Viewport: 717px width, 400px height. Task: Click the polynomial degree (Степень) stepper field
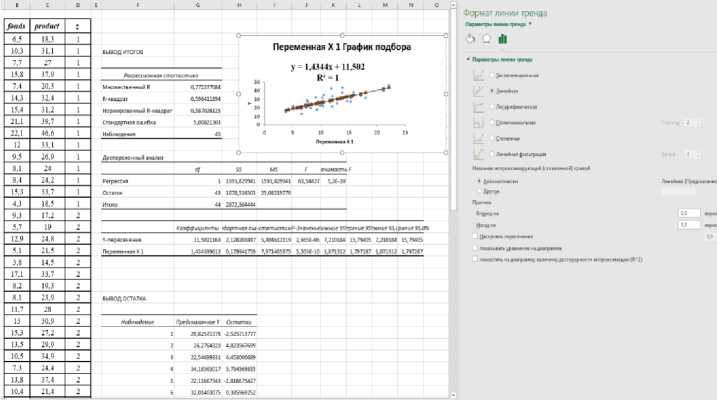692,123
